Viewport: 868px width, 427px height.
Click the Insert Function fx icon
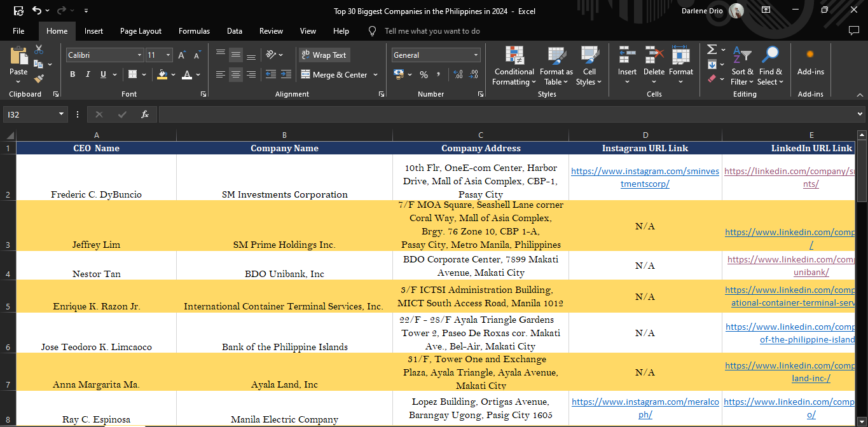click(x=145, y=114)
